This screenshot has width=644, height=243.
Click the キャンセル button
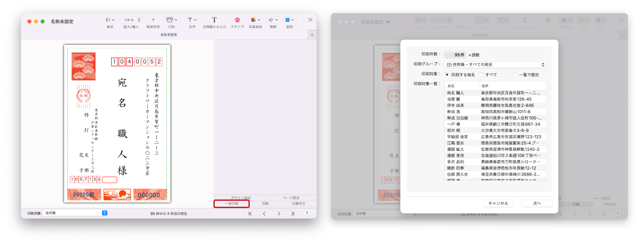tap(498, 203)
